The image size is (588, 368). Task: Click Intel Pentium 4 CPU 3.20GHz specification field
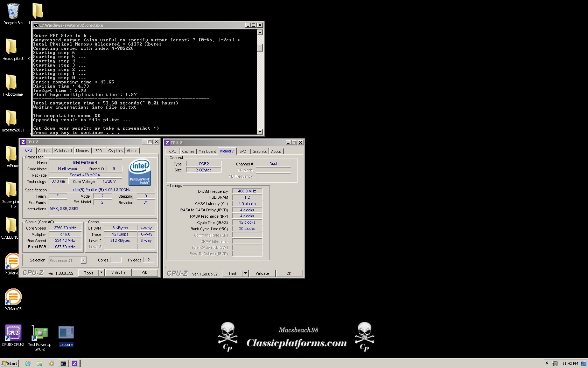point(102,190)
